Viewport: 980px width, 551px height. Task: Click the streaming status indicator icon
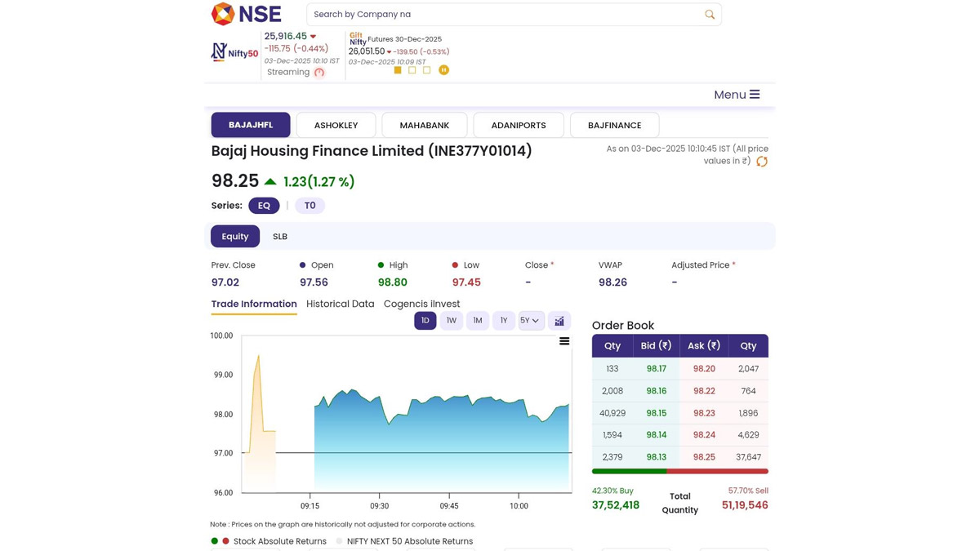pyautogui.click(x=319, y=73)
